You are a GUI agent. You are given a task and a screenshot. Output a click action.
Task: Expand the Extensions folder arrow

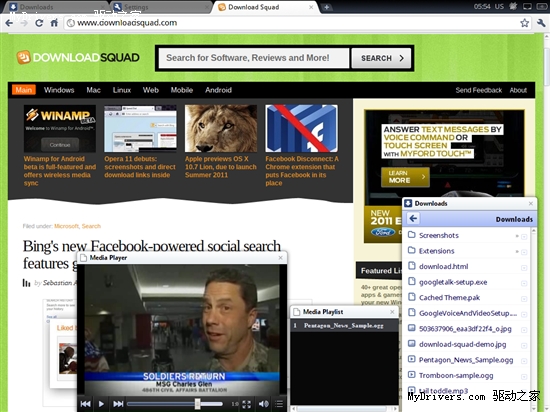tap(517, 251)
